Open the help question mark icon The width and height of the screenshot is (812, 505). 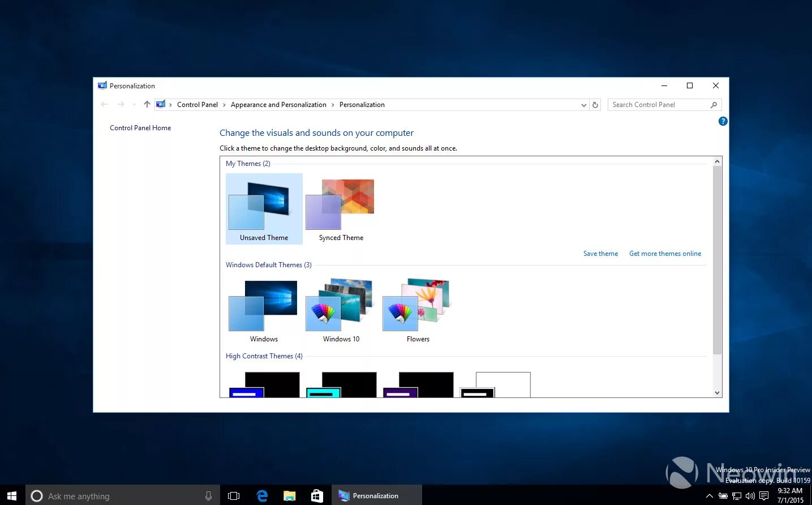pos(723,121)
